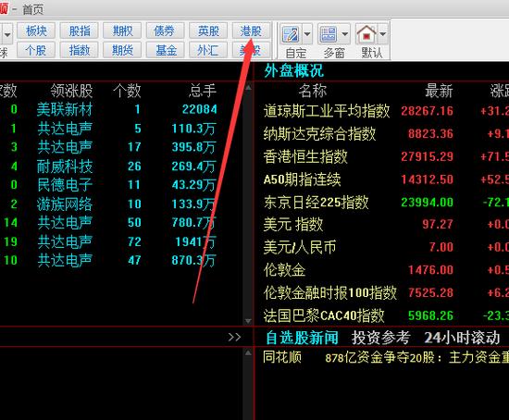
Task: Open the dropdown arrow beside 默认 icon
Action: 383,33
